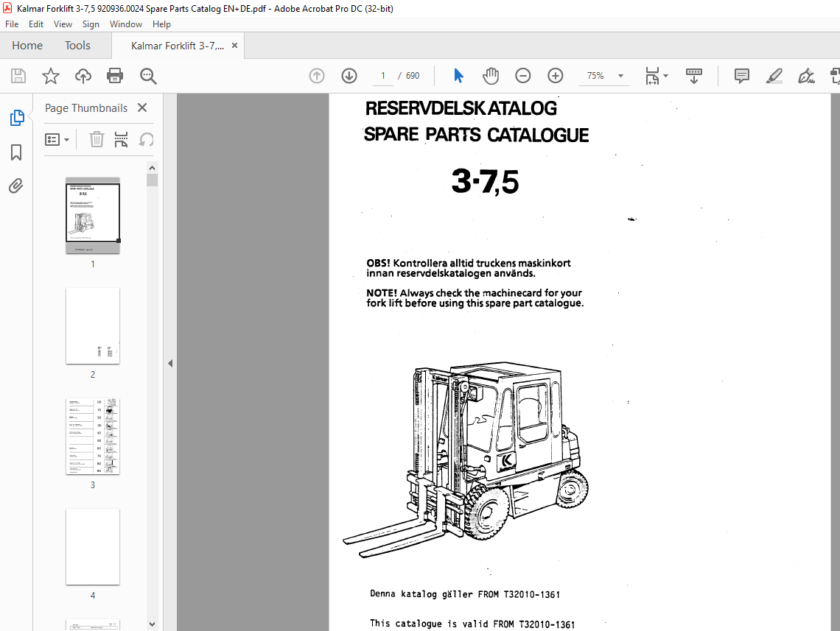840x631 pixels.
Task: Collapse the navigation pane with the left triangle
Action: coord(170,364)
